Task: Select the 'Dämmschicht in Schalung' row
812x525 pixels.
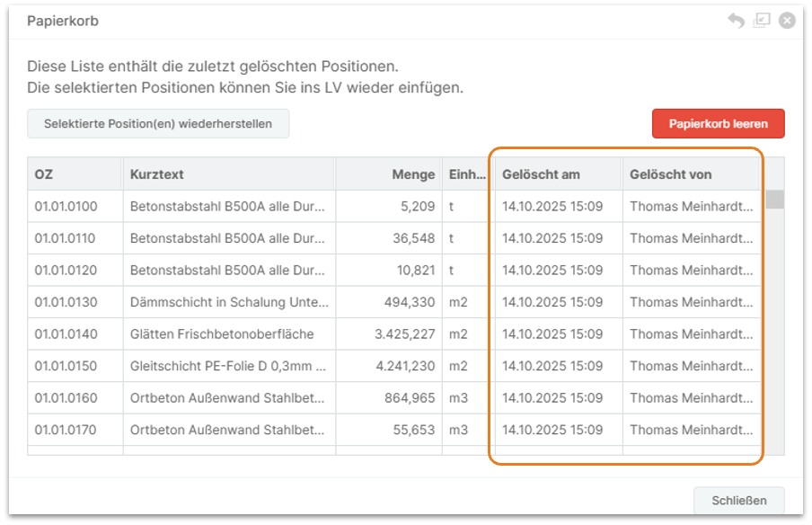Action: [229, 302]
